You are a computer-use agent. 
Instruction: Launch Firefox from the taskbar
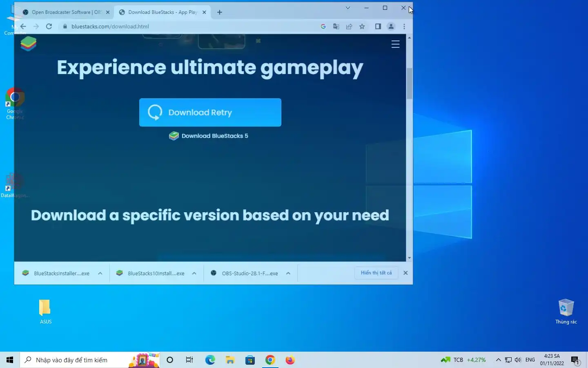[x=290, y=360]
